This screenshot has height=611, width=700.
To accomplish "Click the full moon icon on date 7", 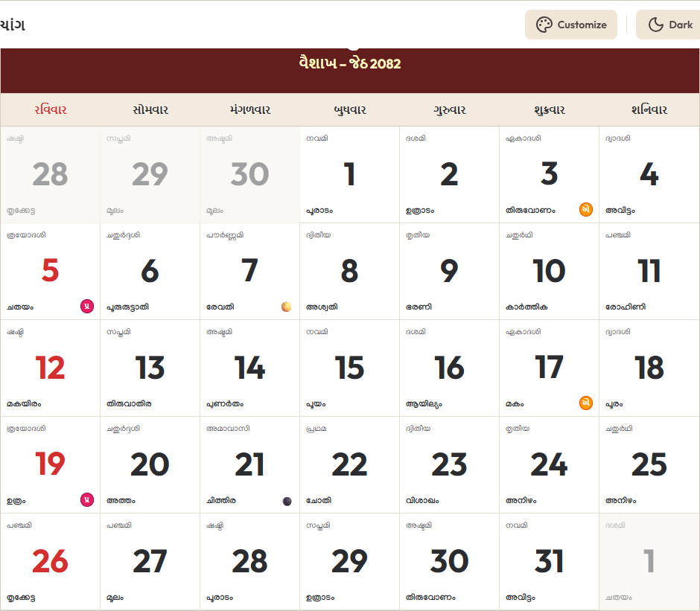I will click(287, 307).
